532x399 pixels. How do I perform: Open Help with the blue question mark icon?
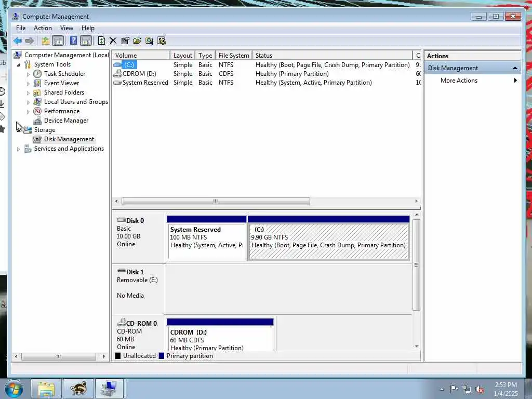coord(73,41)
